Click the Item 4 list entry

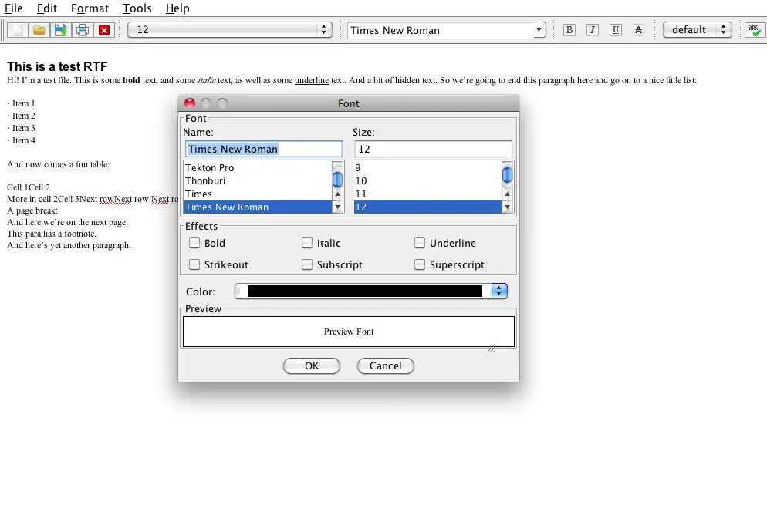[x=21, y=140]
